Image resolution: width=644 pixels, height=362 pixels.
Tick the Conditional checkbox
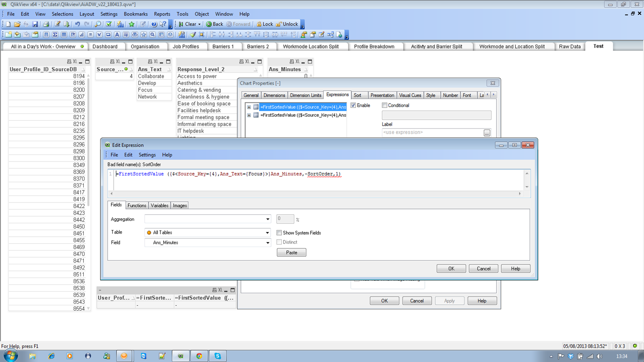(x=385, y=105)
